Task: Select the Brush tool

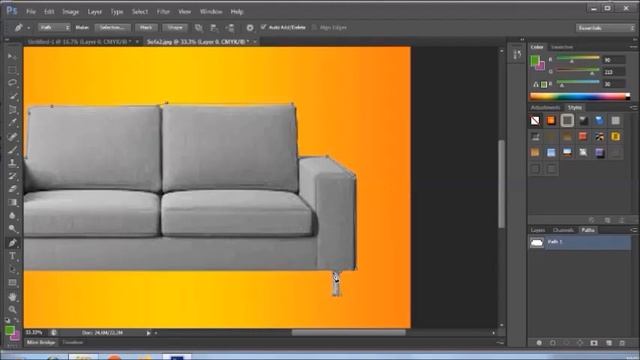Action: [x=12, y=149]
